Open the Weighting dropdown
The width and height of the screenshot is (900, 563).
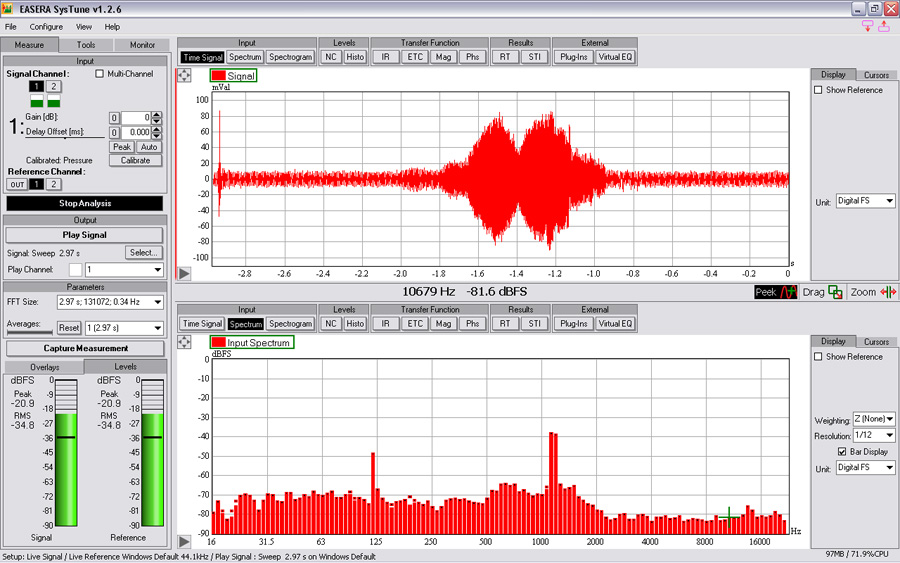(874, 419)
